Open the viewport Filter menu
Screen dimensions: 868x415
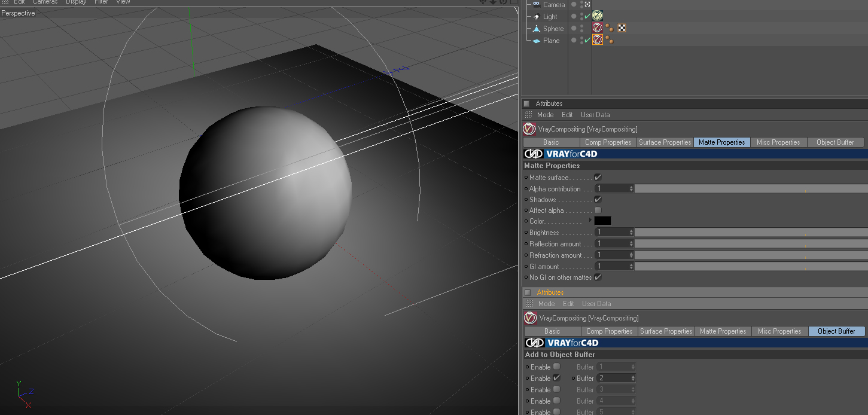(x=101, y=2)
